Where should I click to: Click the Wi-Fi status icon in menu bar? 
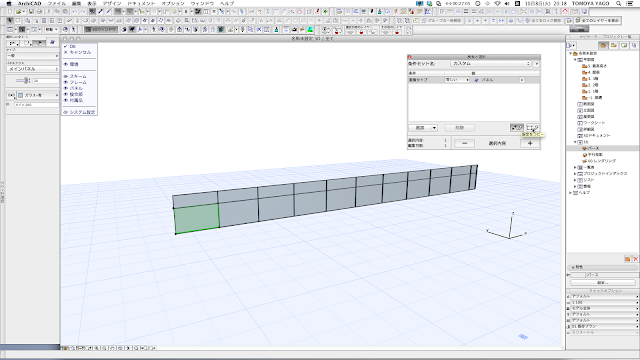[x=498, y=3]
